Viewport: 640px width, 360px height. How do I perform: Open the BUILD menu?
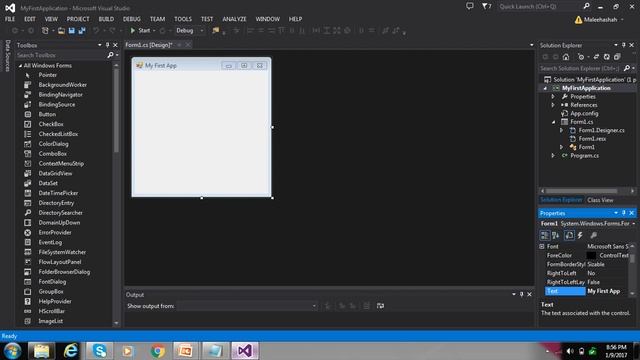[106, 19]
